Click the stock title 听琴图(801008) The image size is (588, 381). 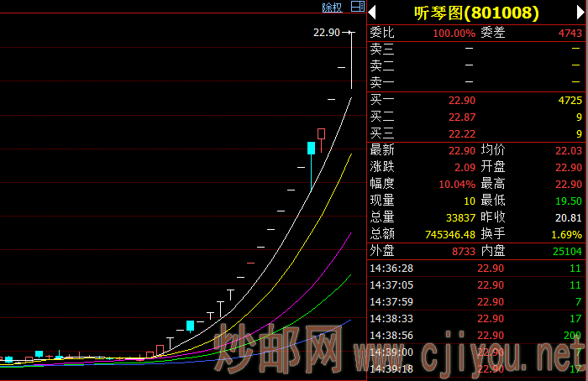(x=476, y=13)
